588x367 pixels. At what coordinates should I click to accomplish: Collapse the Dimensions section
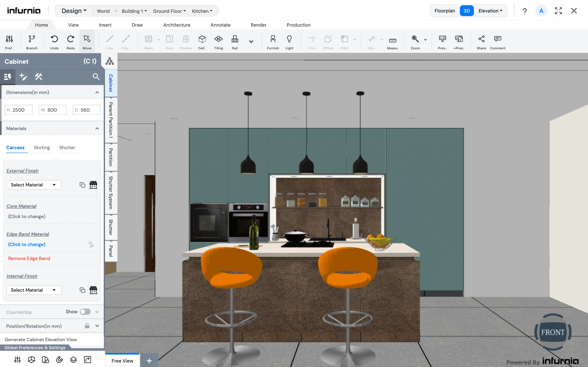coord(97,92)
